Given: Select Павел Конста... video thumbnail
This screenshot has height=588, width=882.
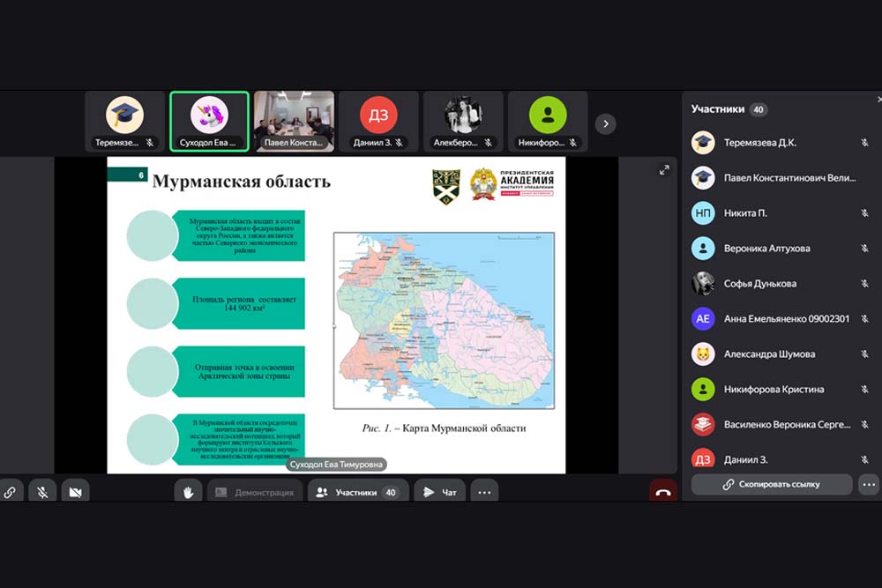Looking at the screenshot, I should (x=294, y=122).
